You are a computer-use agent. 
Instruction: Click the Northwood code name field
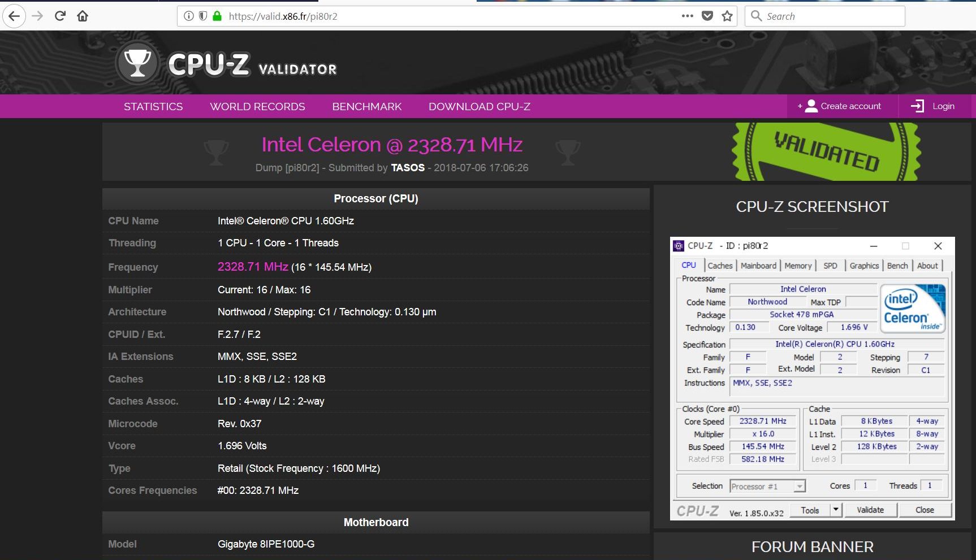pyautogui.click(x=767, y=302)
